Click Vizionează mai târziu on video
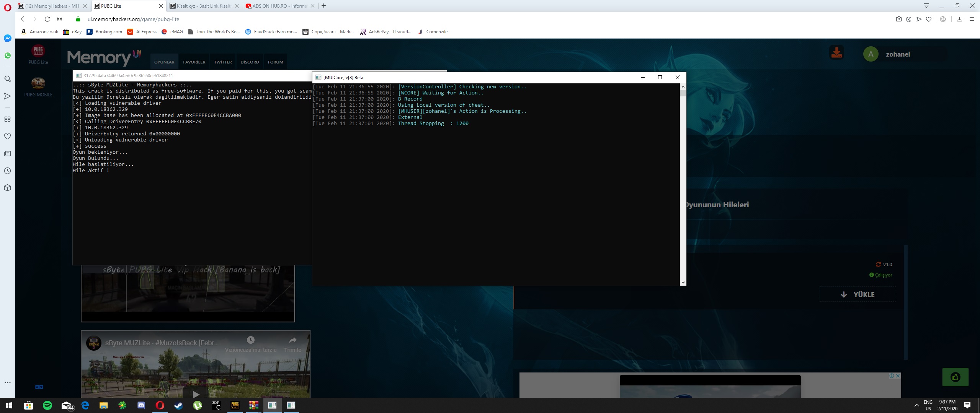 pos(251,344)
